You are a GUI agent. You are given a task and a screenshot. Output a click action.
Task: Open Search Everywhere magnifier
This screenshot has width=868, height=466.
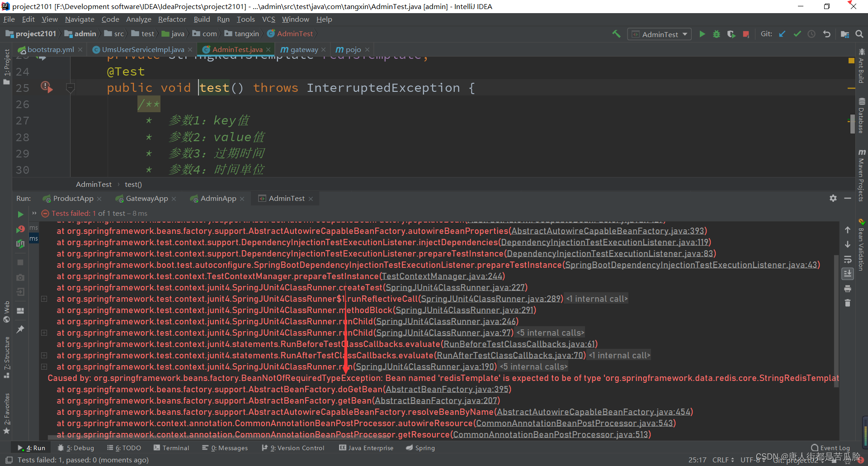click(x=859, y=34)
